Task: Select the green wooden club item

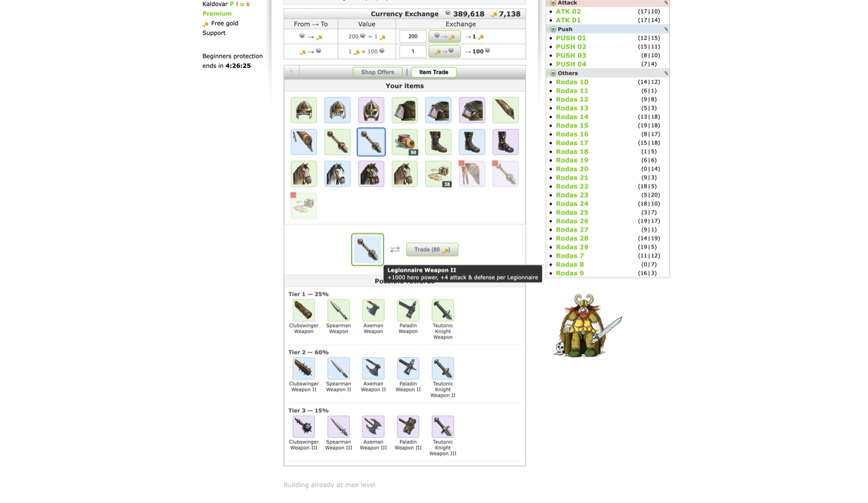Action: pos(505,110)
